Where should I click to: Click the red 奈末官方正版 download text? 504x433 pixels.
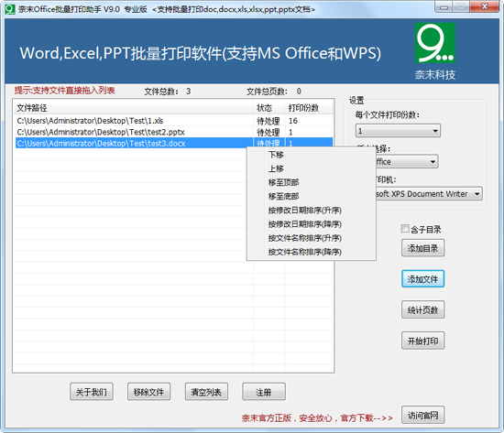(317, 418)
